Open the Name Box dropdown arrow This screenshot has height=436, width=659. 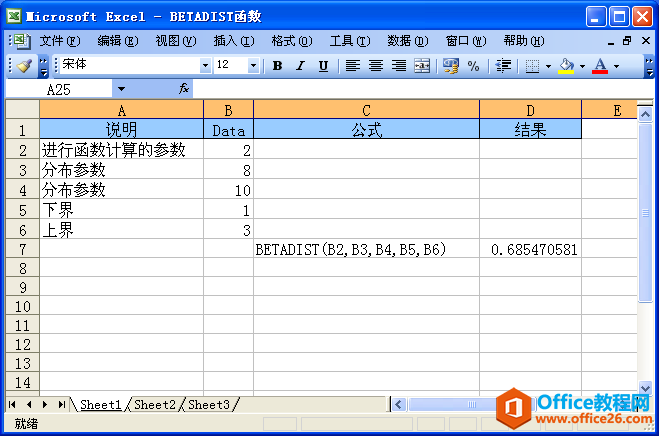tap(121, 89)
